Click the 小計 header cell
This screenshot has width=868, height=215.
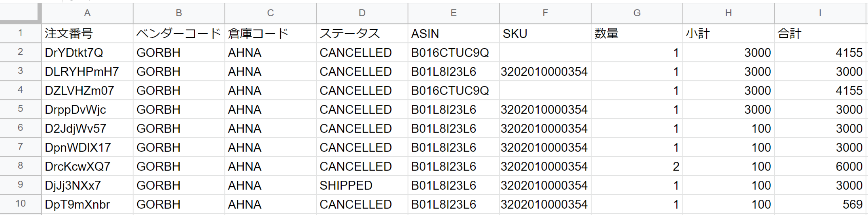click(728, 34)
